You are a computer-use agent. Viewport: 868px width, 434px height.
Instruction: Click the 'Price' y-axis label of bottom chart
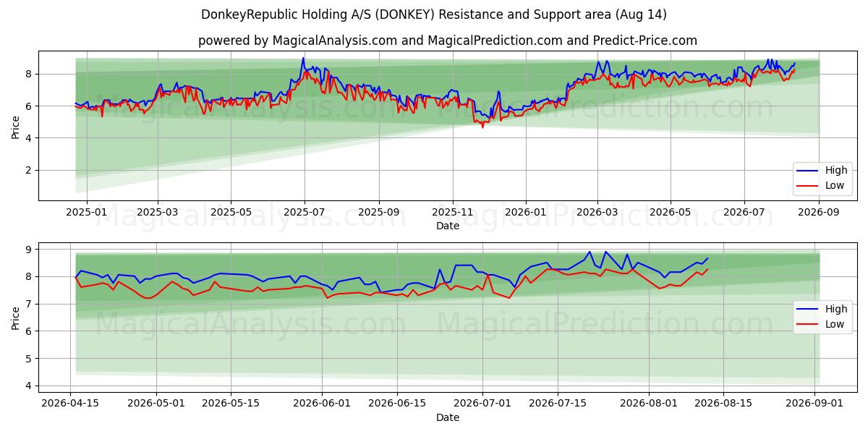tap(15, 318)
